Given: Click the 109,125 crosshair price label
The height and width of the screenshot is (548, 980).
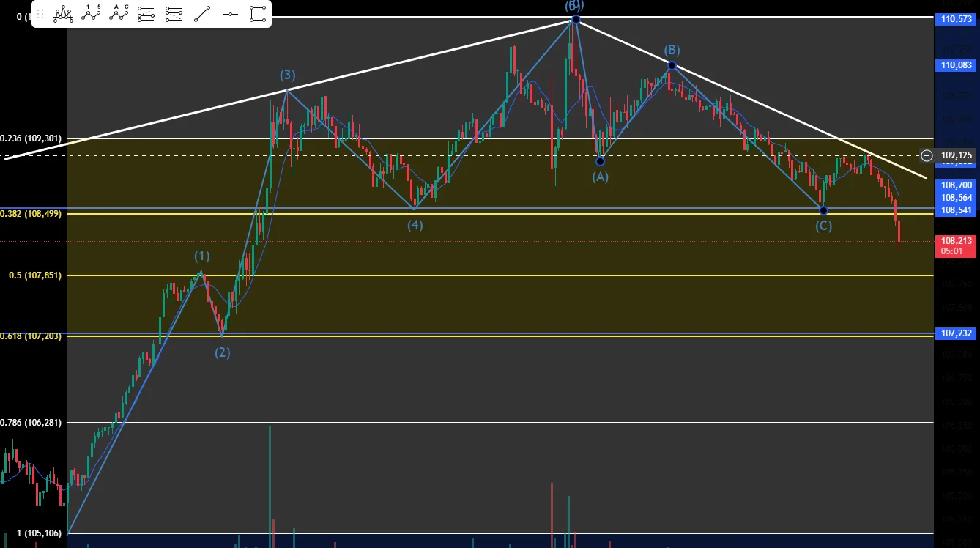Looking at the screenshot, I should (957, 155).
